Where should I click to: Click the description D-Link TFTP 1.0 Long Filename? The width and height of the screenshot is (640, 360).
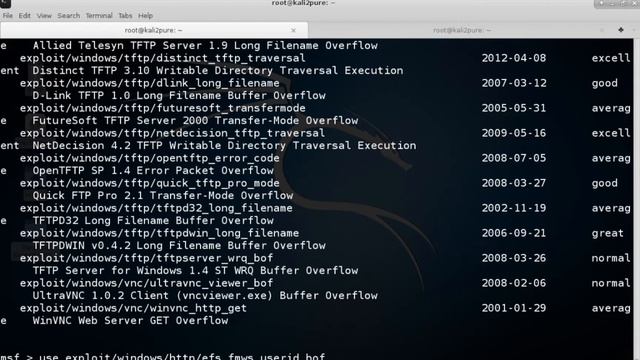click(179, 96)
